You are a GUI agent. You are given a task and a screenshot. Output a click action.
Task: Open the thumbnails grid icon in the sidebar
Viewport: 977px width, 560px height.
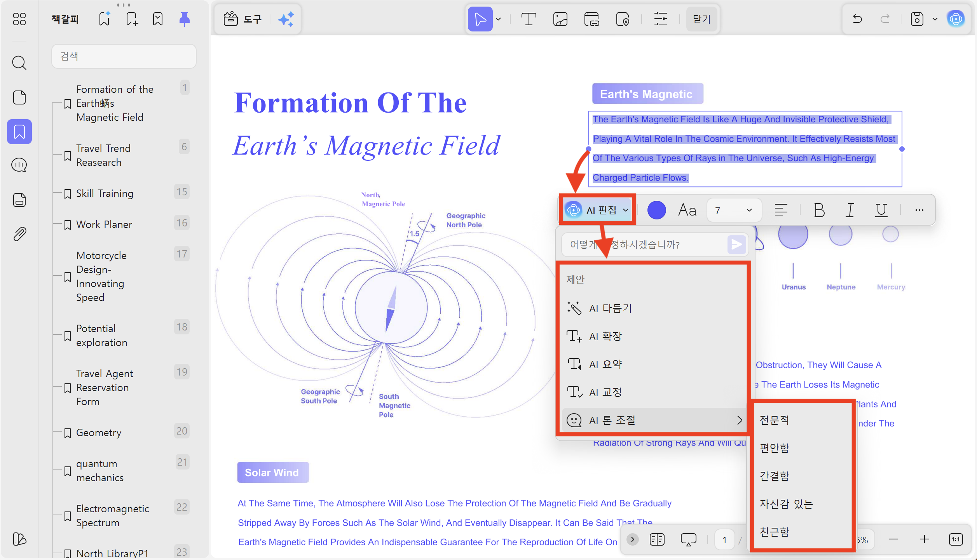pyautogui.click(x=19, y=19)
